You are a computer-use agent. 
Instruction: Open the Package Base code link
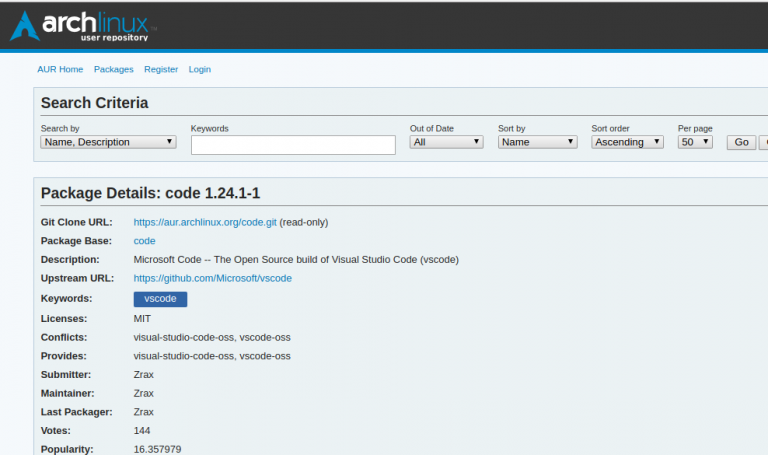tap(144, 241)
